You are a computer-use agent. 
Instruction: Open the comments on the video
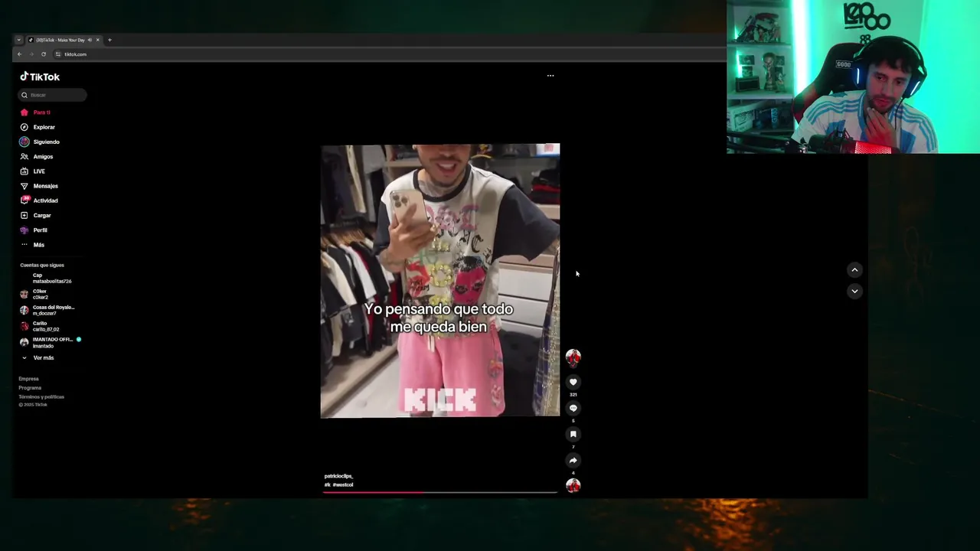pos(573,408)
